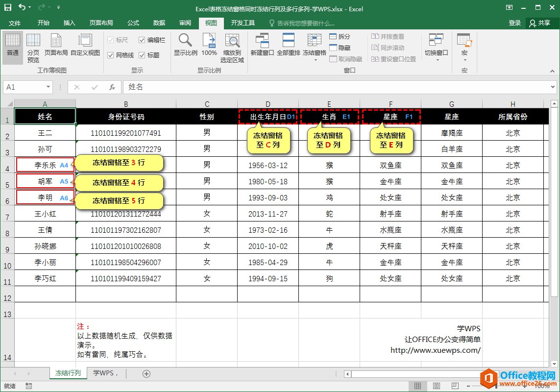
Task: Click the horizontal scrollbar left arrow
Action: click(x=347, y=374)
